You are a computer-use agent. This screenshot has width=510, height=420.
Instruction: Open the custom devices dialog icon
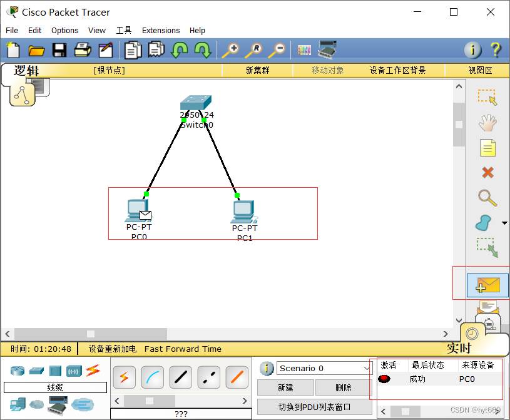pyautogui.click(x=327, y=50)
